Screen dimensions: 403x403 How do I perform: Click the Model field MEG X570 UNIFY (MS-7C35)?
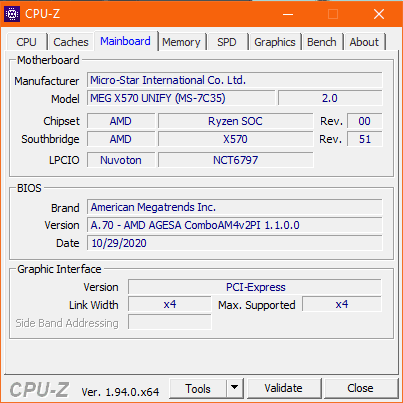[x=181, y=98]
